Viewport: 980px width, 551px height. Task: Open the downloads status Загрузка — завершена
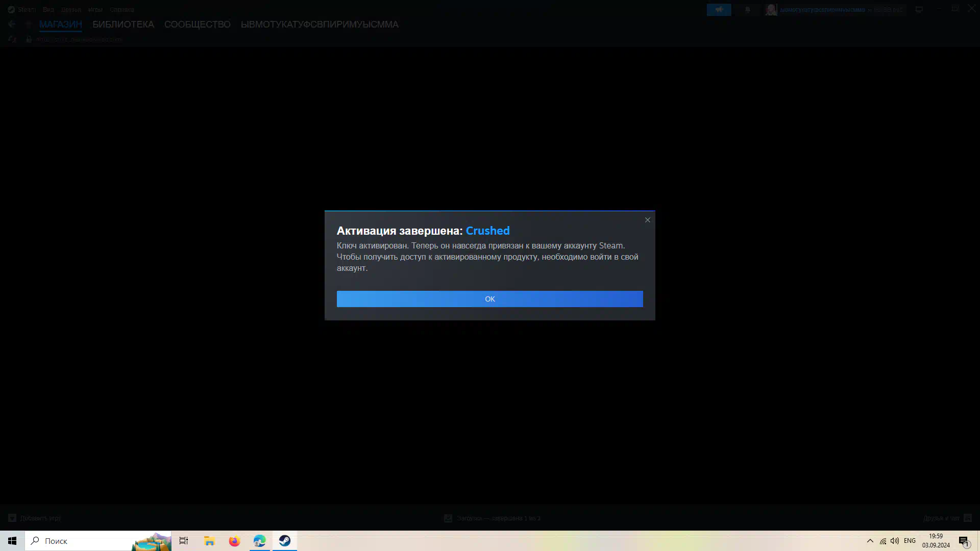pyautogui.click(x=498, y=518)
